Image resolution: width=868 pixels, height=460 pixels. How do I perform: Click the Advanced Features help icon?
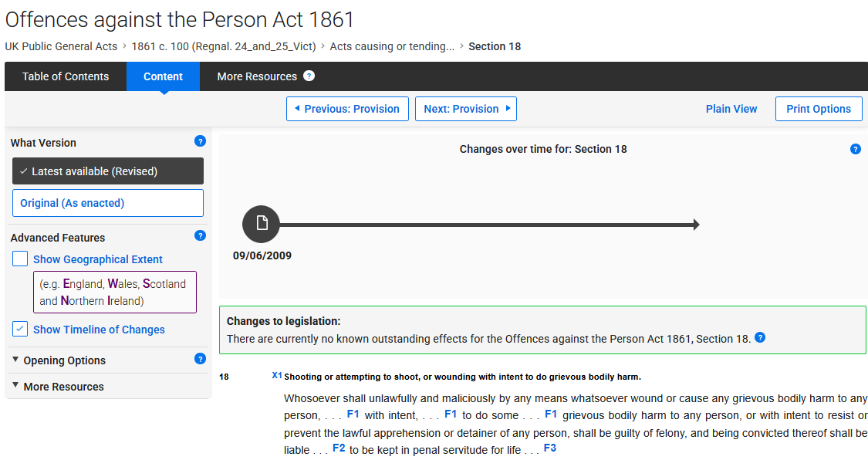click(x=200, y=236)
